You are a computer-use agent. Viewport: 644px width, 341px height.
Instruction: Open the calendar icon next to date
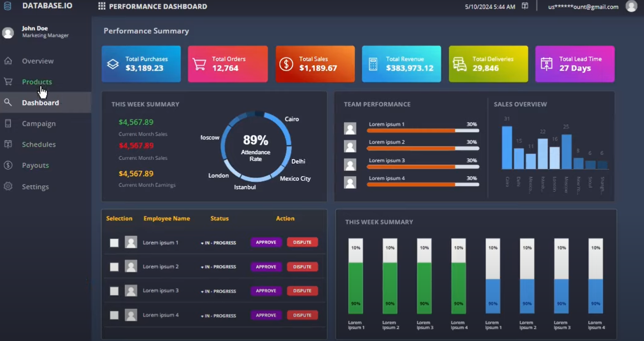pyautogui.click(x=525, y=6)
